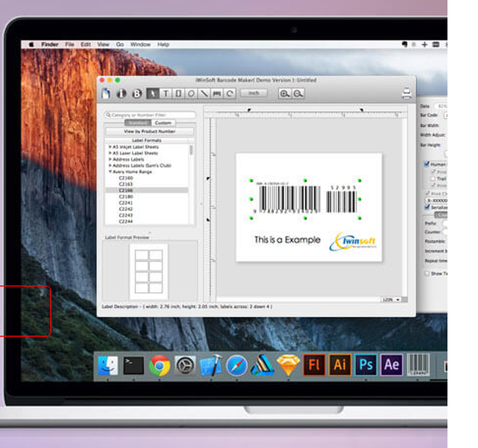Select the image insert tool
The width and height of the screenshot is (478, 448).
coord(217,94)
